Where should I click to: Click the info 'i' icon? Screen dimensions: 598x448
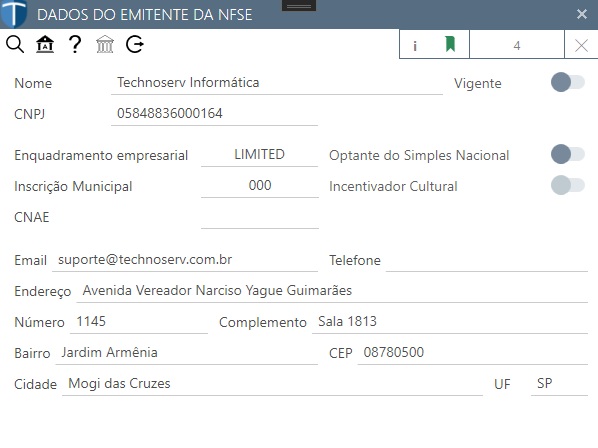(415, 46)
